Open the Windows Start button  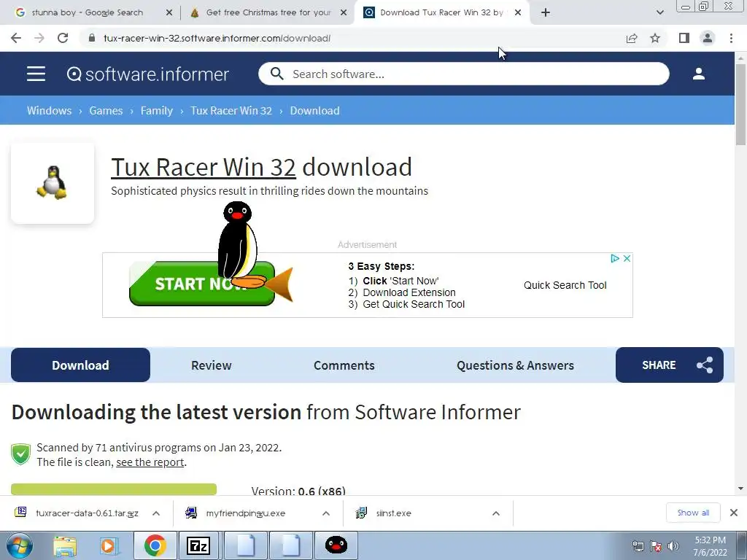[20, 545]
